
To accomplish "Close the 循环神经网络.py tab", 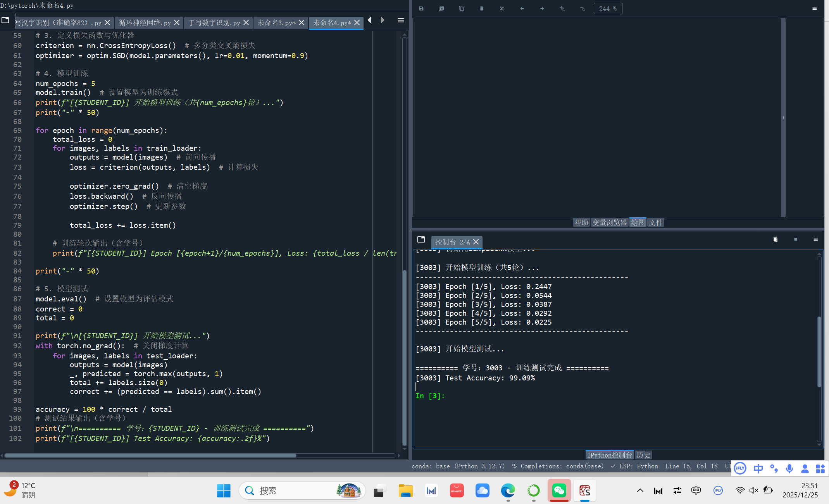I will point(177,23).
